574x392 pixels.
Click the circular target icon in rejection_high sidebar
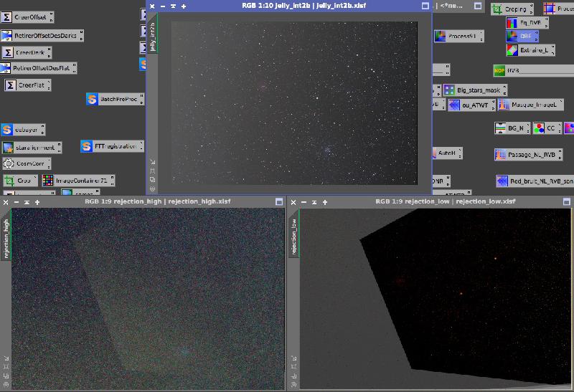click(6, 384)
